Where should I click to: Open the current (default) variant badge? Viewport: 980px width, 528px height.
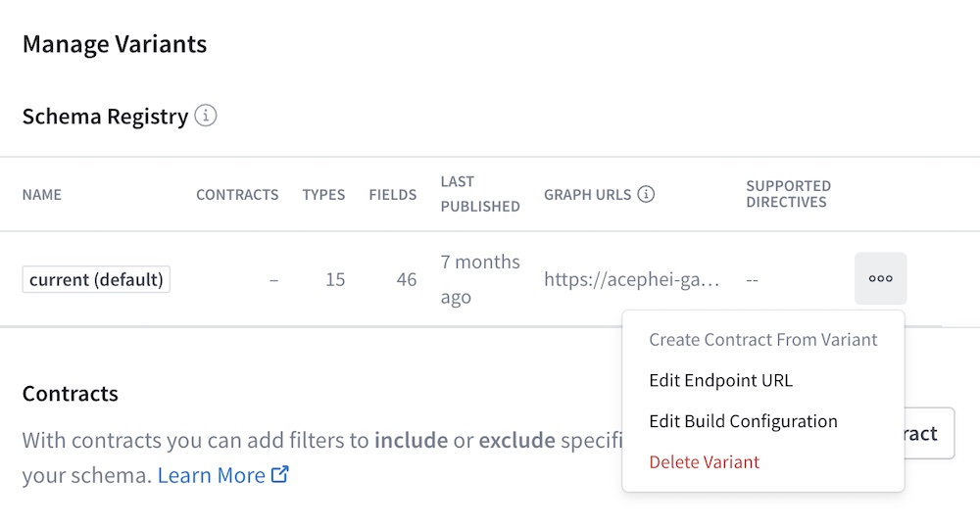pyautogui.click(x=96, y=279)
